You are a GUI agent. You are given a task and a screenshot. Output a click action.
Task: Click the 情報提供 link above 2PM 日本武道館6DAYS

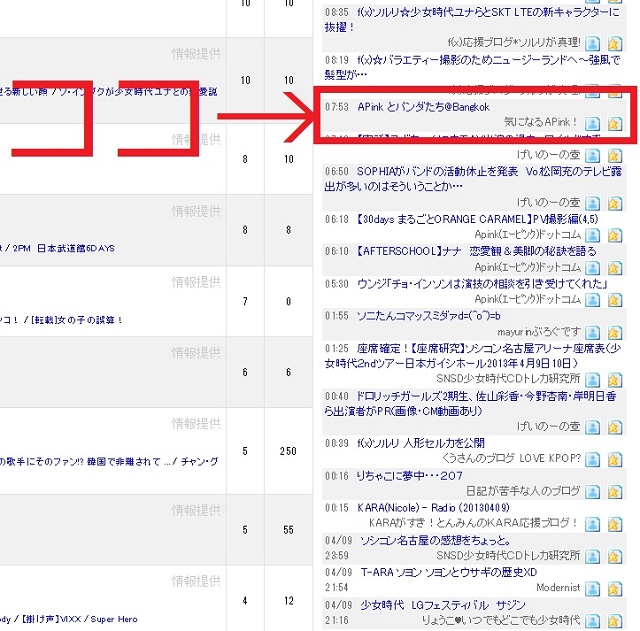tap(196, 211)
